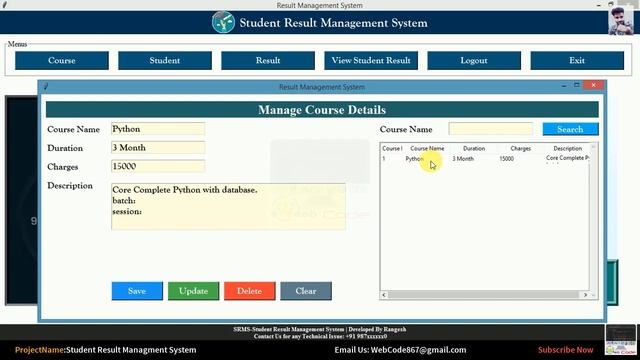Click the feather icon in course window title
The image size is (640, 360).
click(46, 87)
